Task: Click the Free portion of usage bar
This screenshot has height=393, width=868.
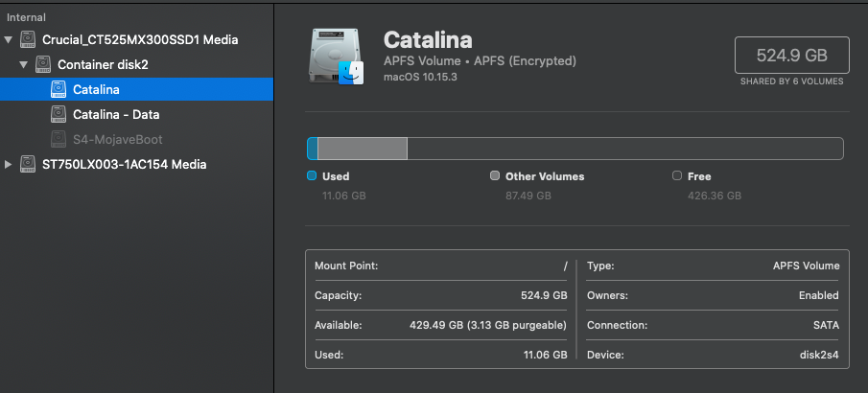Action: tap(625, 149)
